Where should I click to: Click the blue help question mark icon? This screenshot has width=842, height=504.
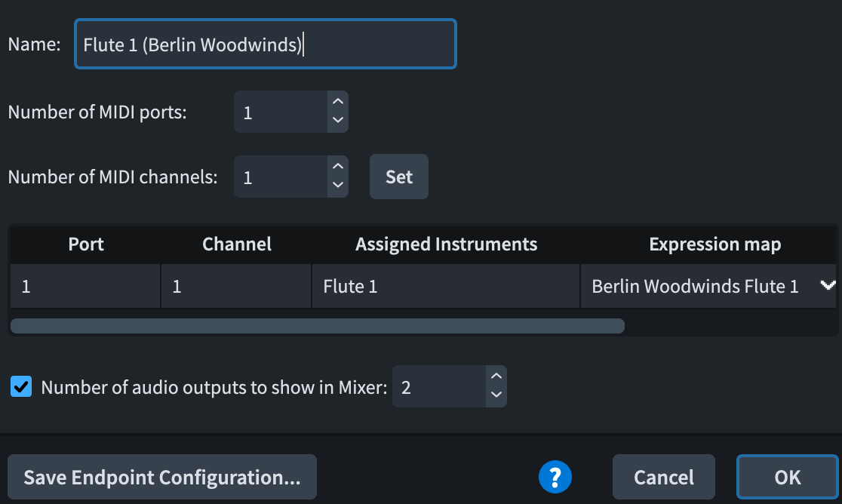tap(555, 477)
